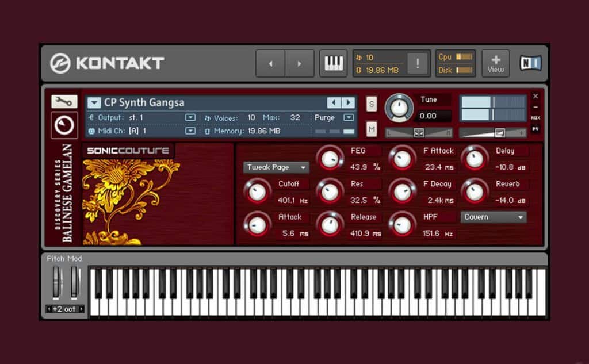Toggle the PV button on right edge

tap(536, 129)
